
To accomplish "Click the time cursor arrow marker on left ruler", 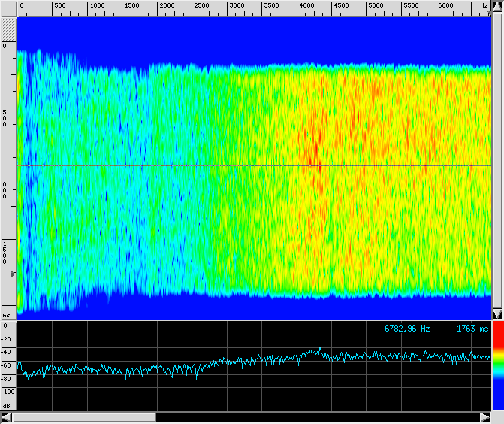I will (12, 276).
